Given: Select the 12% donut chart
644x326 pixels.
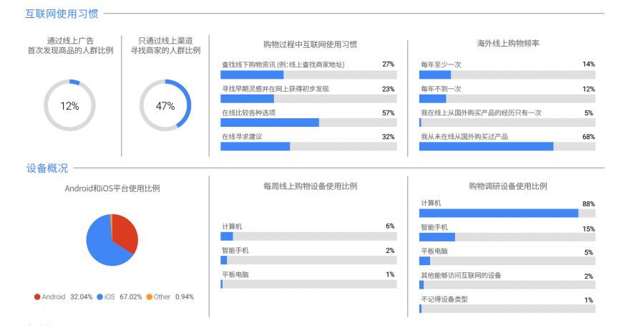Looking at the screenshot, I should click(70, 105).
